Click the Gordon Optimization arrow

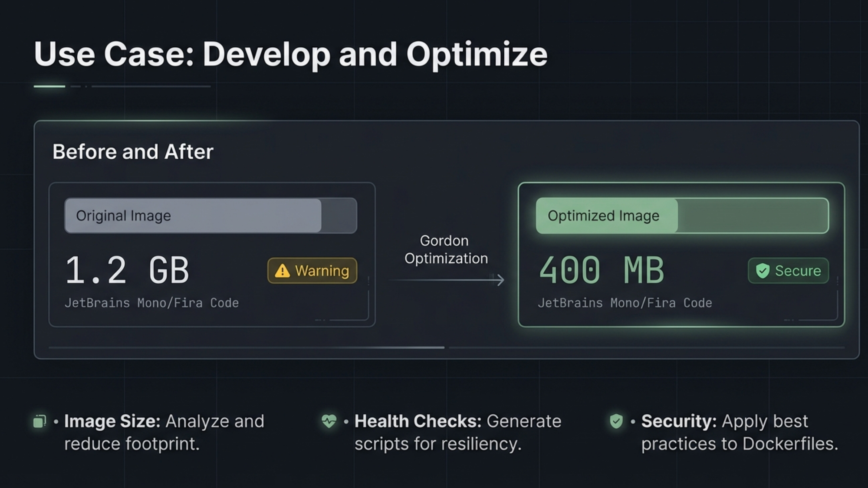[x=447, y=280]
